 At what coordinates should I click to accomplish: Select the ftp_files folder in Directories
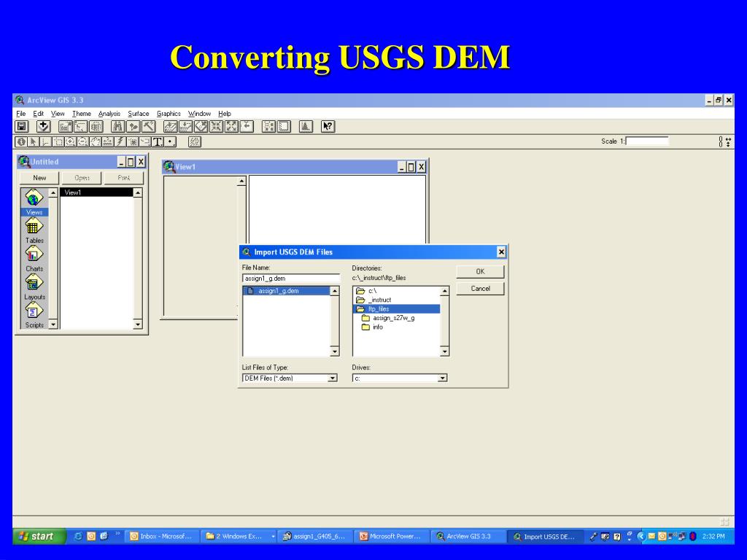coord(397,309)
